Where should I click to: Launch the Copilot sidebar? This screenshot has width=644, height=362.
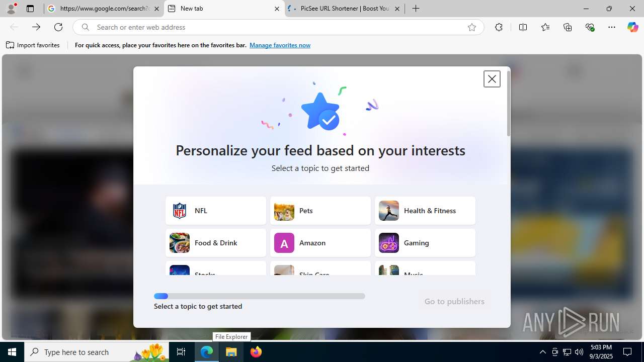[632, 27]
